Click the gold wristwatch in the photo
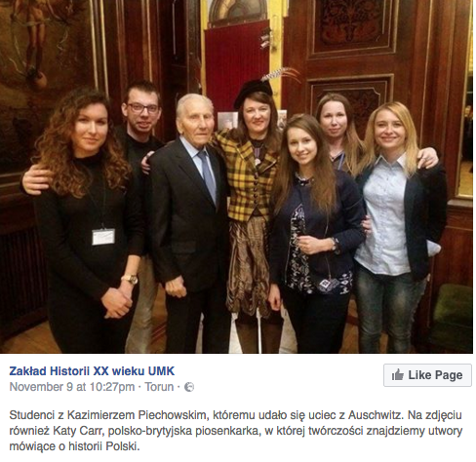The height and width of the screenshot is (462, 476). click(x=130, y=279)
